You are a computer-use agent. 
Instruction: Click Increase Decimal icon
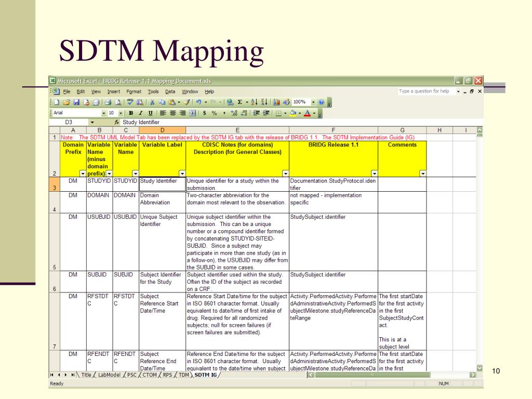pyautogui.click(x=234, y=113)
